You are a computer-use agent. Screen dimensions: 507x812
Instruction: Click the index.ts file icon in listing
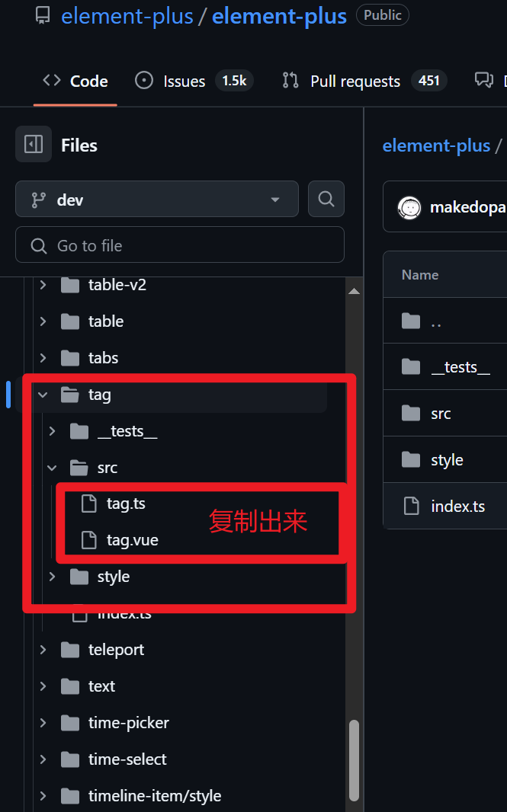[412, 506]
